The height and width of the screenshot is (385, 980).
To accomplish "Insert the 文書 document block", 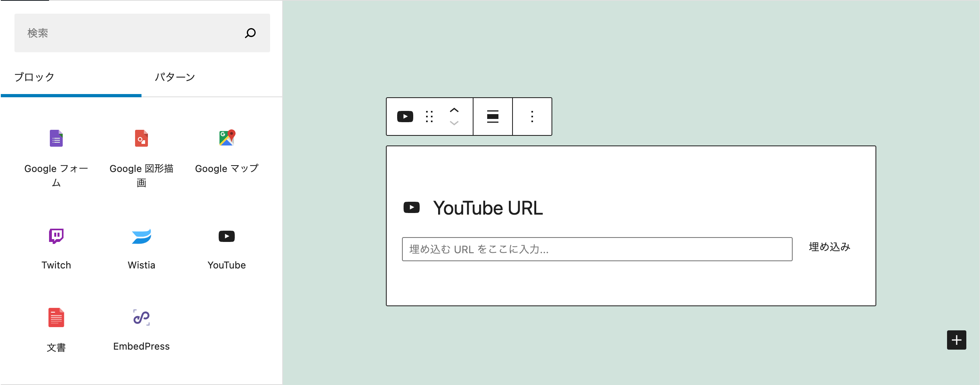I will pyautogui.click(x=56, y=330).
